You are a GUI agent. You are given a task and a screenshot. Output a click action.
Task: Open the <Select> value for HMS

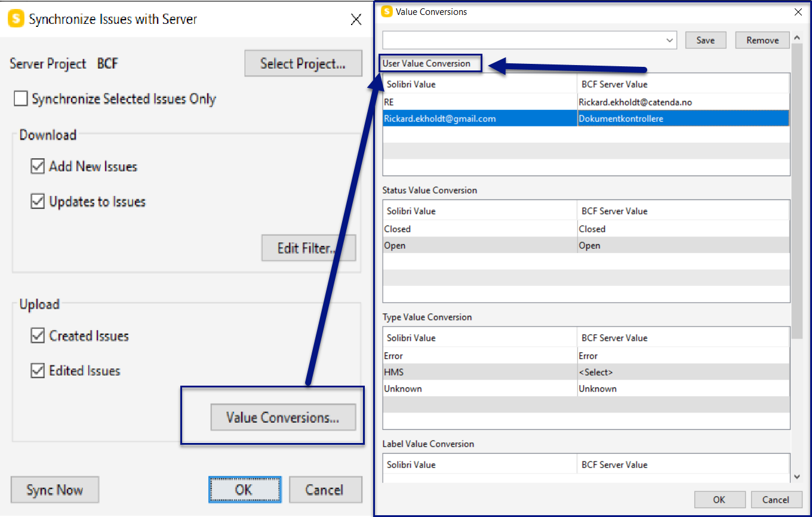click(x=684, y=372)
